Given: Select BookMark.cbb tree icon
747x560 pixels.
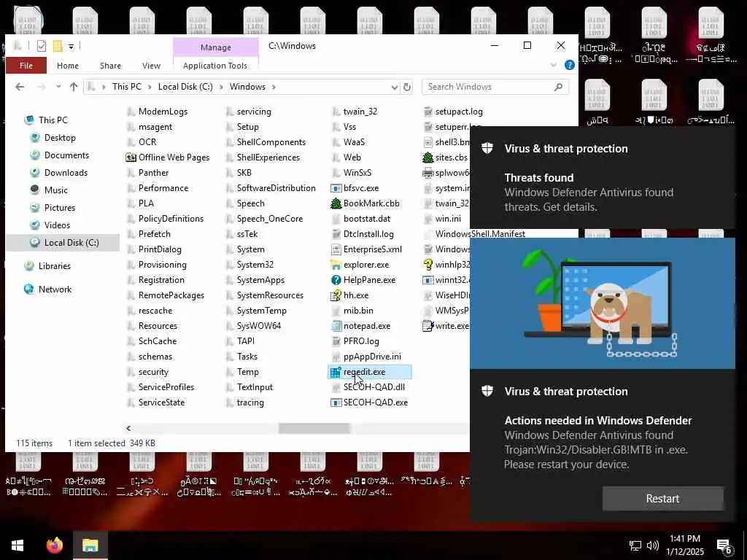Looking at the screenshot, I should [336, 203].
